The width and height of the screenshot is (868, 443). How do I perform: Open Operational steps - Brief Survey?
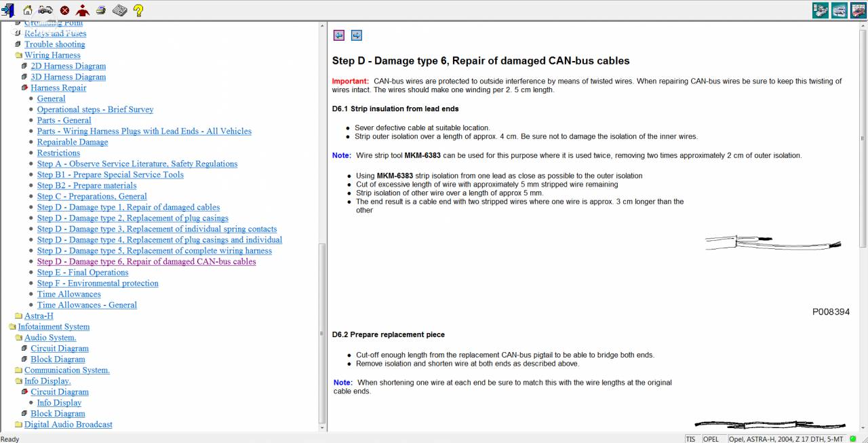[95, 109]
